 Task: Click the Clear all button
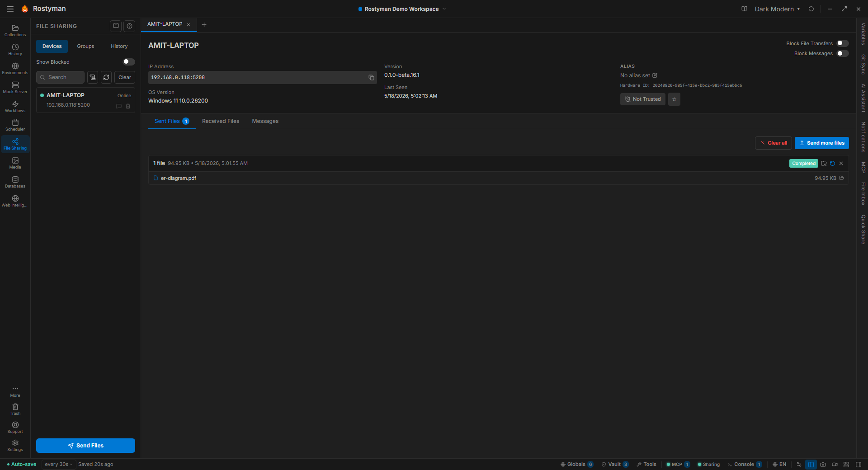click(774, 143)
